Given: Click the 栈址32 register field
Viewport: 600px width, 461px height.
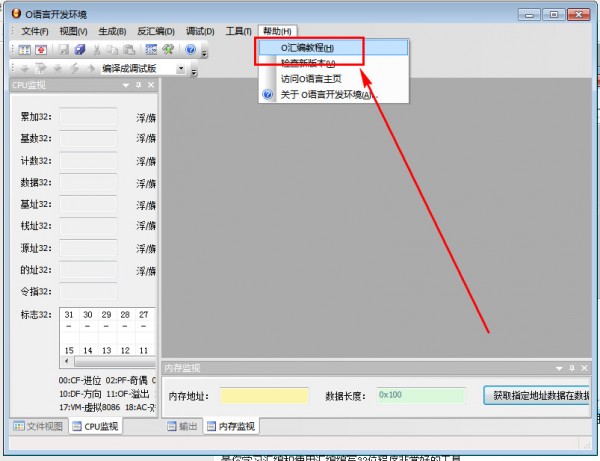Looking at the screenshot, I should point(88,226).
